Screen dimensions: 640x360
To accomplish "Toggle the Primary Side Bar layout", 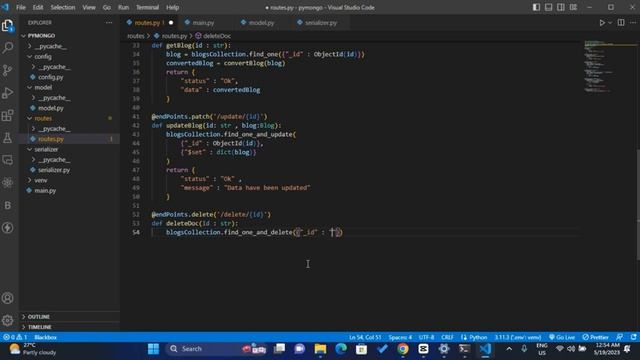I will click(x=536, y=7).
